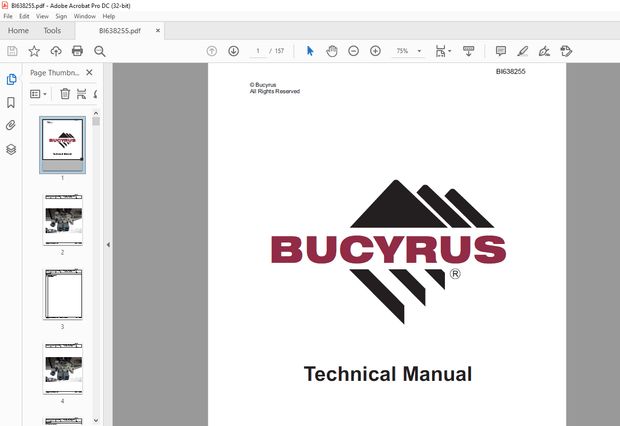Click thumbnails scrollbar up arrow

96,113
